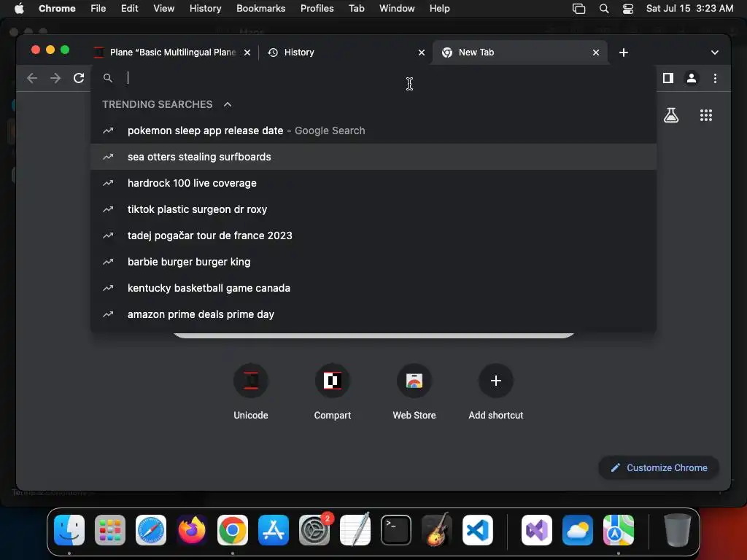Viewport: 747px width, 560px height.
Task: Close the Plane Basic Multilingual tab
Action: click(x=247, y=52)
